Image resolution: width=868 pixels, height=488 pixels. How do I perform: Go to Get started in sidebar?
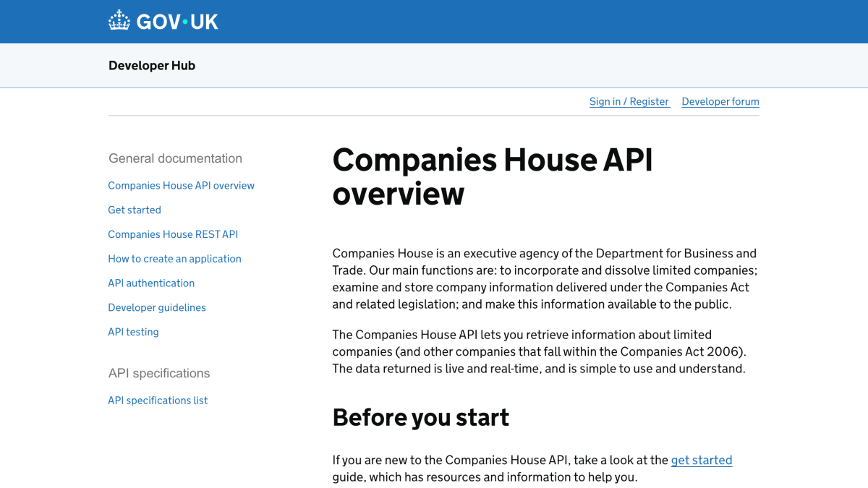(135, 210)
